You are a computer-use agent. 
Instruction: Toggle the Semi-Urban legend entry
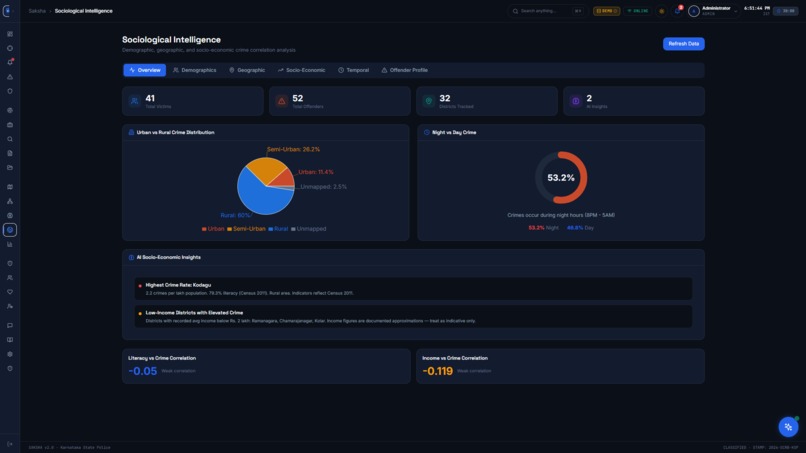246,229
